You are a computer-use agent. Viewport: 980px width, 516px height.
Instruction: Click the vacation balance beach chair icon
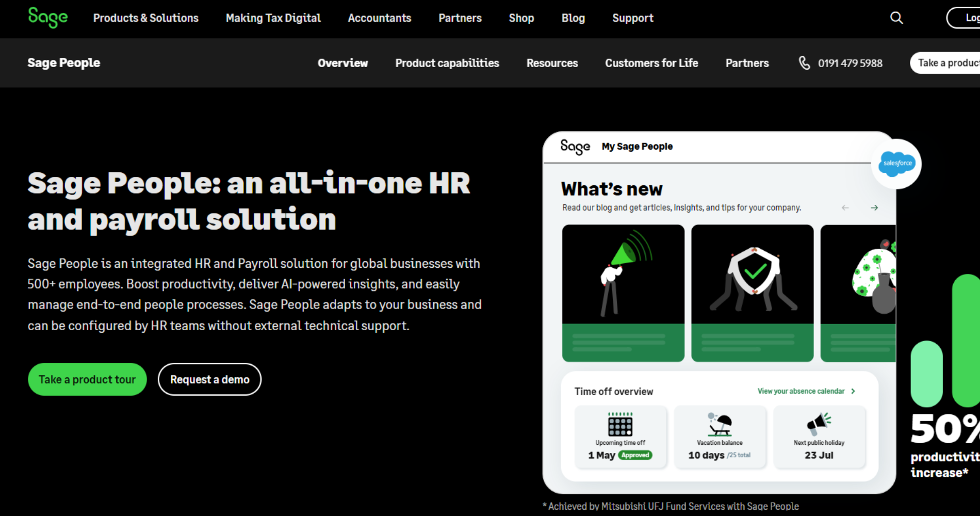[x=720, y=425]
